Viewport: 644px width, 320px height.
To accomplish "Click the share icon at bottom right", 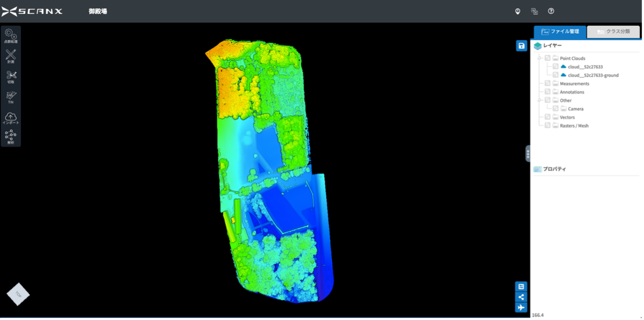I will [521, 297].
